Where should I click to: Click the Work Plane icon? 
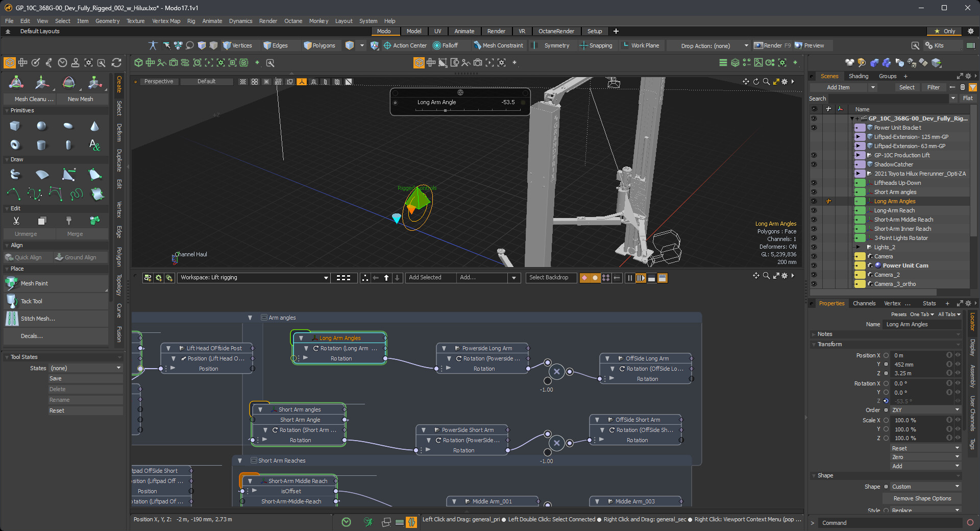tap(626, 45)
